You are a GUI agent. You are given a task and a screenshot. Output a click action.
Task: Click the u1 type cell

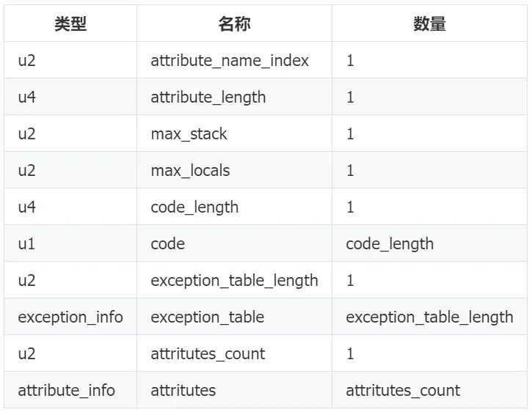(27, 243)
